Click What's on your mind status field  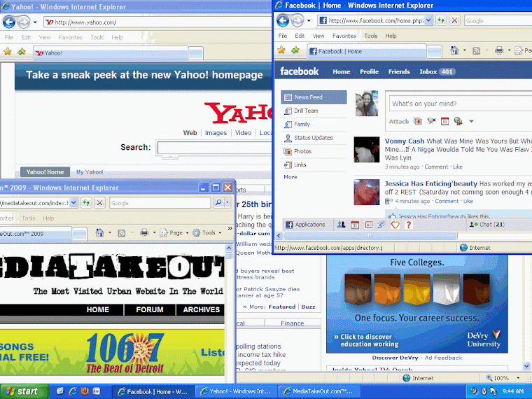(460, 104)
